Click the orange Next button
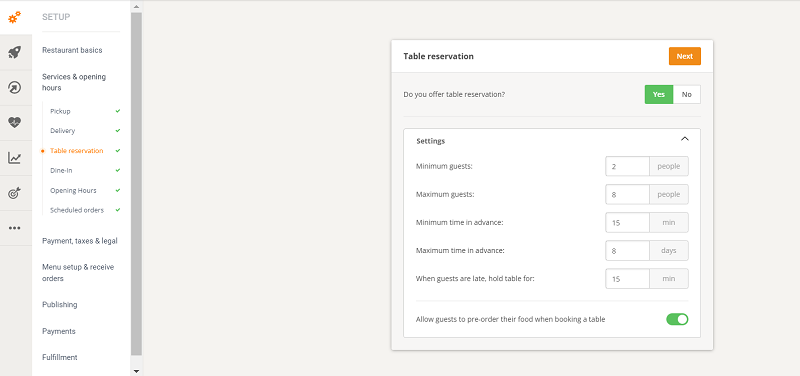This screenshot has height=376, width=800. [685, 56]
